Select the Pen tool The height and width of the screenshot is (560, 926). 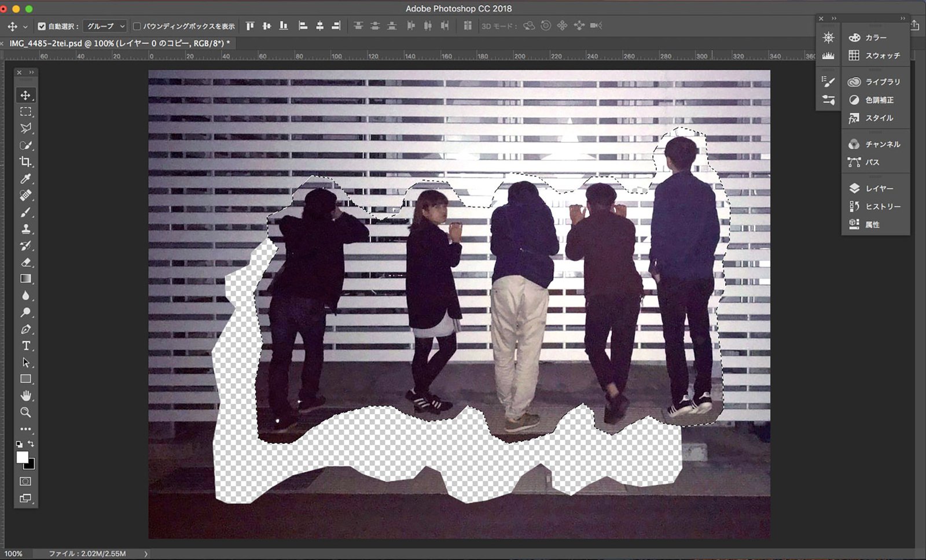25,329
